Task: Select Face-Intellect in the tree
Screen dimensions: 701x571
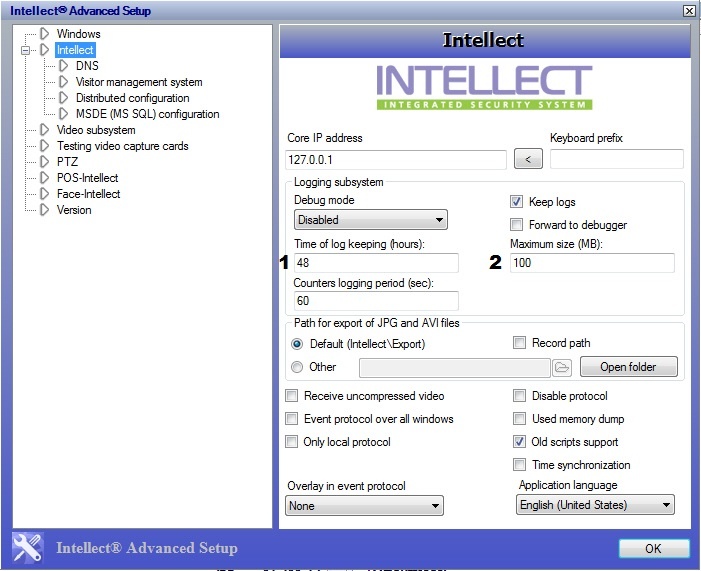Action: point(89,194)
